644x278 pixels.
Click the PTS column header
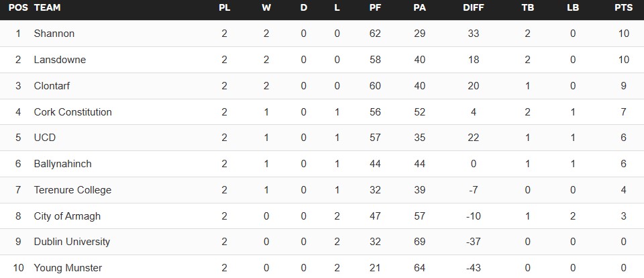click(623, 8)
